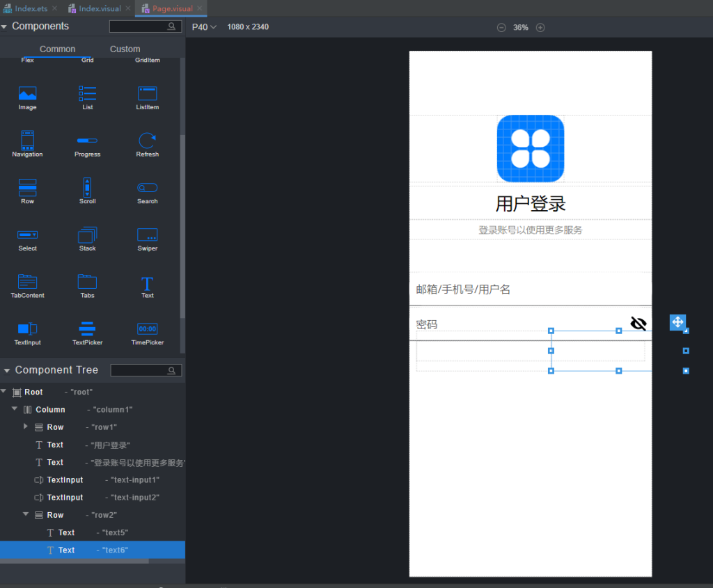Select the Search component icon
713x588 pixels.
tap(147, 187)
